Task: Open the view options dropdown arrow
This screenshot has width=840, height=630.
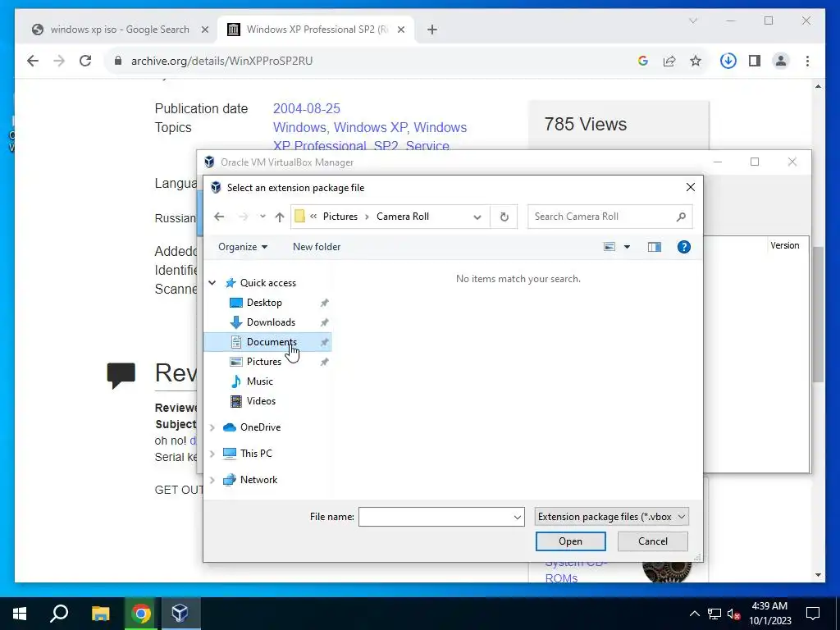Action: click(x=627, y=247)
